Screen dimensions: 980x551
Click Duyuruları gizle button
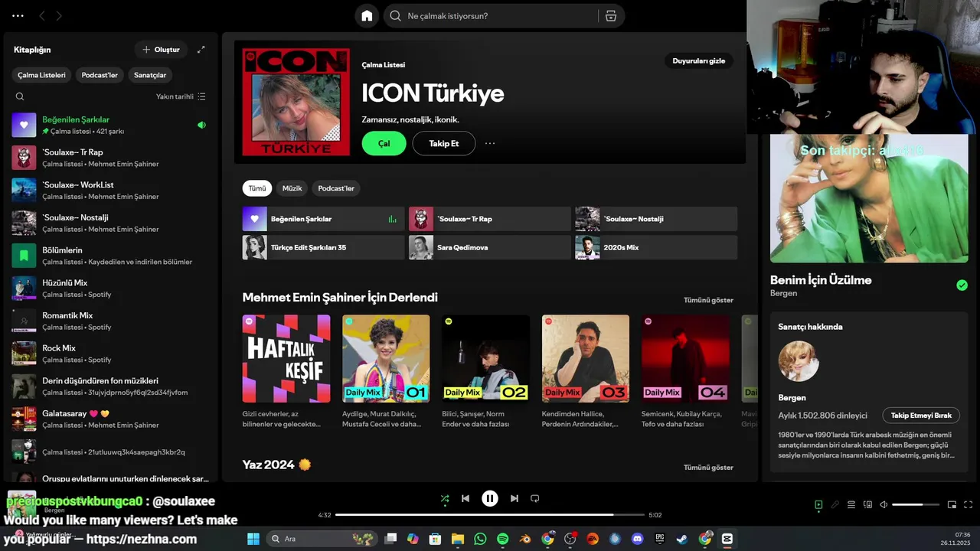(698, 60)
